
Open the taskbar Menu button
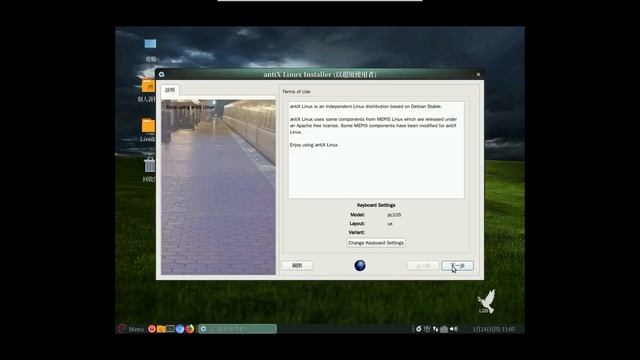coord(131,329)
